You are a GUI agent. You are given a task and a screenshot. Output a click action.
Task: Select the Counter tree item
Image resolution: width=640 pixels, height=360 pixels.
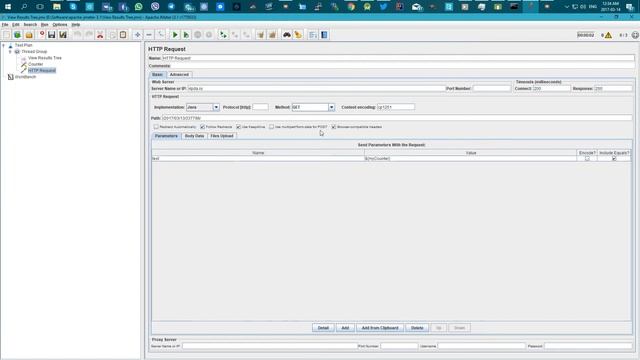[x=35, y=64]
